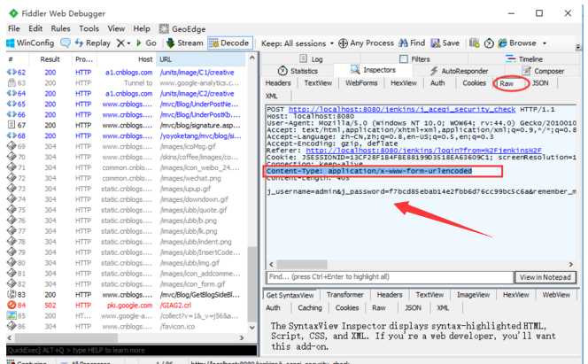Switch to the Log tab

tap(311, 58)
